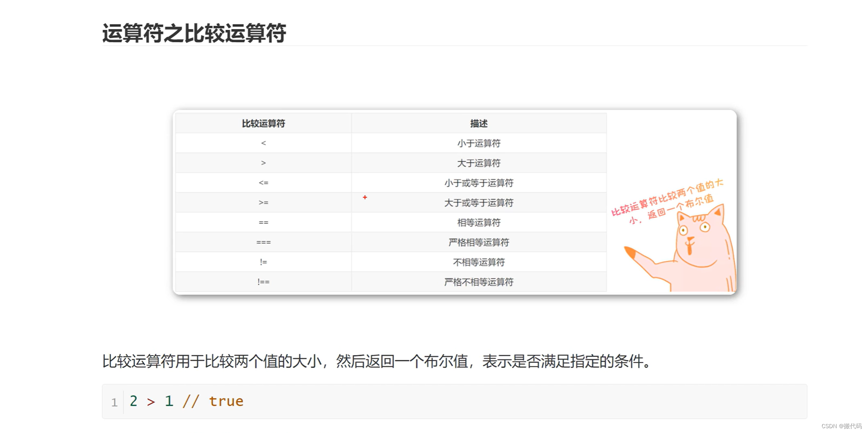This screenshot has width=868, height=433.
Task: Click the 小于或等于运算符 description cell
Action: pyautogui.click(x=479, y=183)
